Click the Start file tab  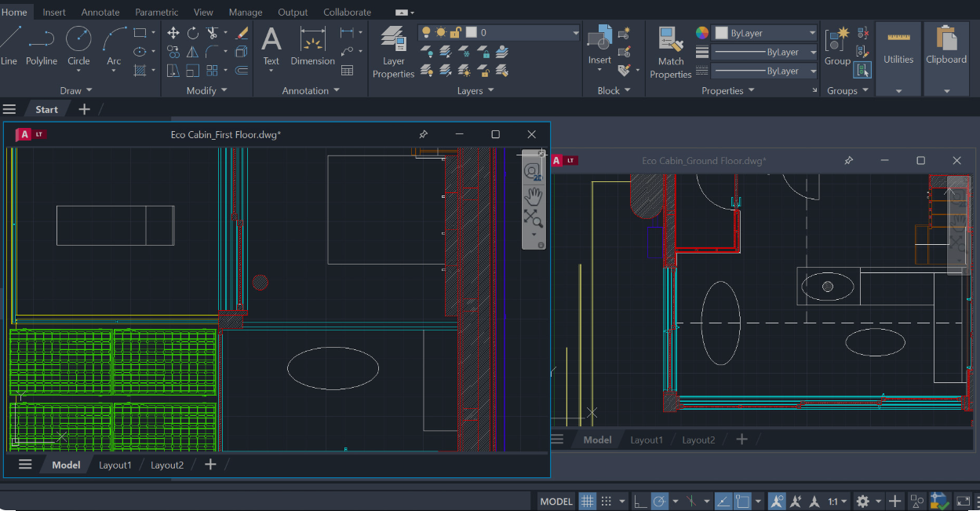coord(47,109)
